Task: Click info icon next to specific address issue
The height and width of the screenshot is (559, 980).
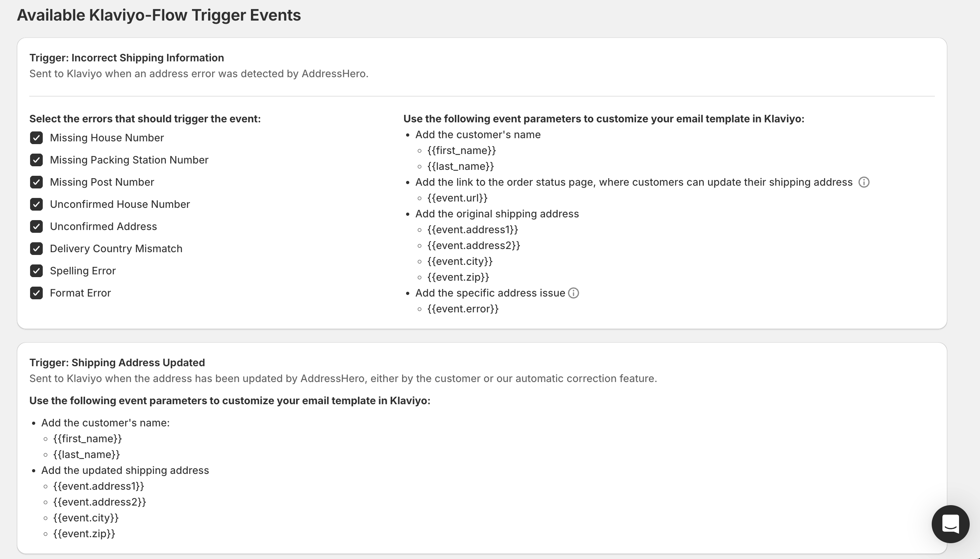Action: 574,293
